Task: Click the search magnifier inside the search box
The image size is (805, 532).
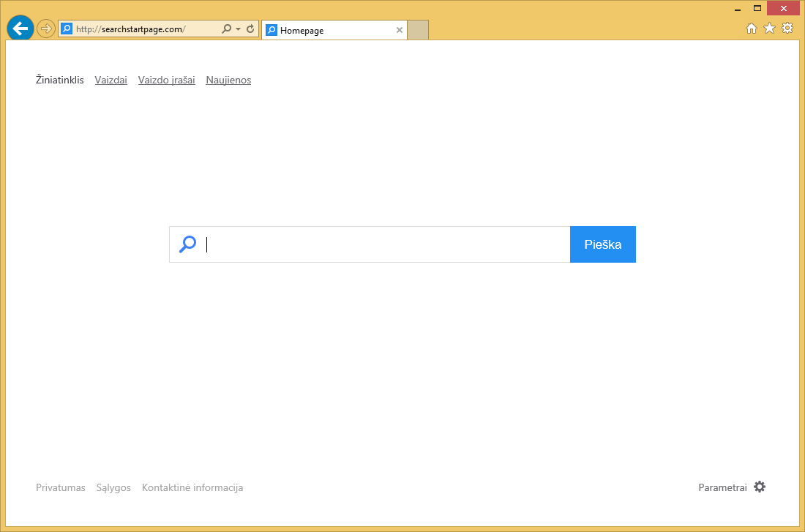Action: [188, 244]
